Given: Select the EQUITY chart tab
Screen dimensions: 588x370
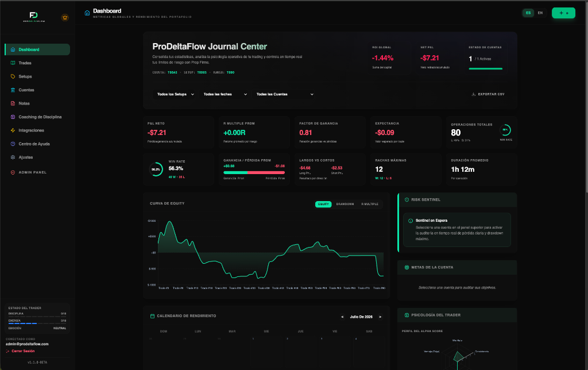Looking at the screenshot, I should click(x=323, y=204).
